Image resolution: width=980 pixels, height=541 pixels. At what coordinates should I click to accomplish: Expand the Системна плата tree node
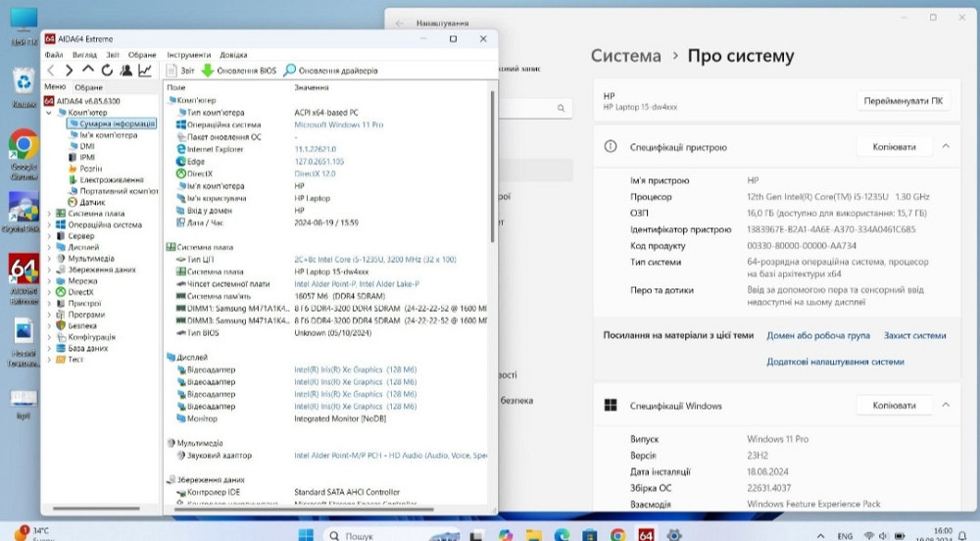tap(49, 214)
